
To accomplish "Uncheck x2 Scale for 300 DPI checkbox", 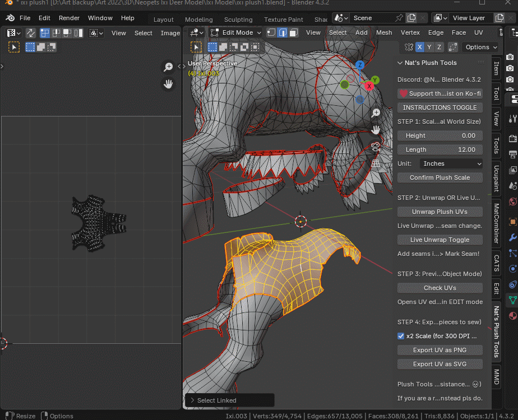I will [x=401, y=336].
